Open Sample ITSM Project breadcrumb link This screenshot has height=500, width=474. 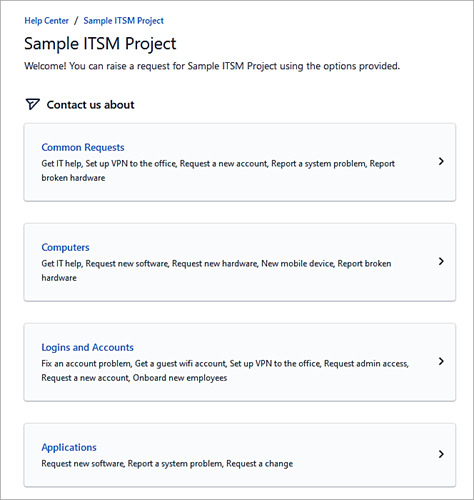(123, 21)
